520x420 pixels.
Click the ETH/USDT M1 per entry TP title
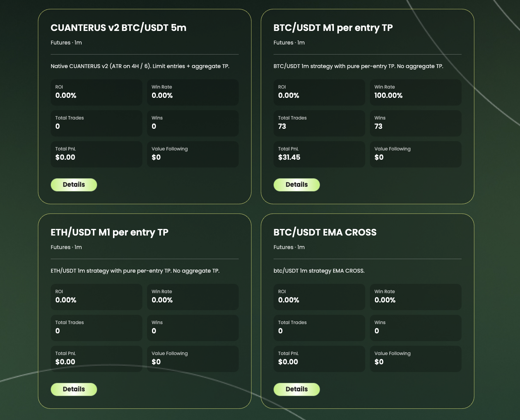point(109,232)
